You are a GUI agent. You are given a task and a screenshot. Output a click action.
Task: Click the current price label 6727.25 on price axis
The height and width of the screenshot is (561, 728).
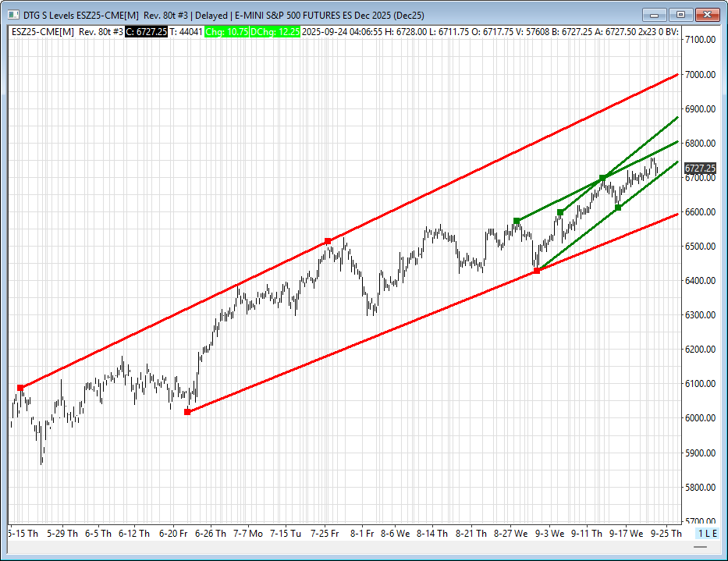click(x=700, y=168)
